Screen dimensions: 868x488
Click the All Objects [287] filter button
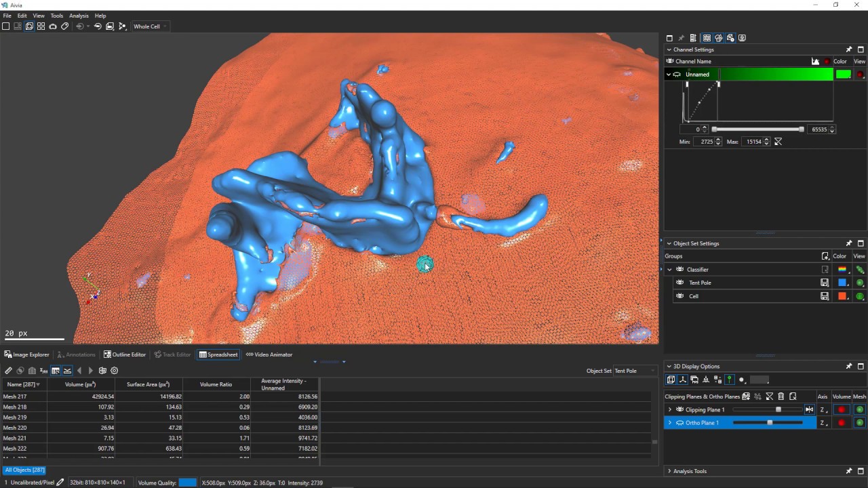pos(25,470)
